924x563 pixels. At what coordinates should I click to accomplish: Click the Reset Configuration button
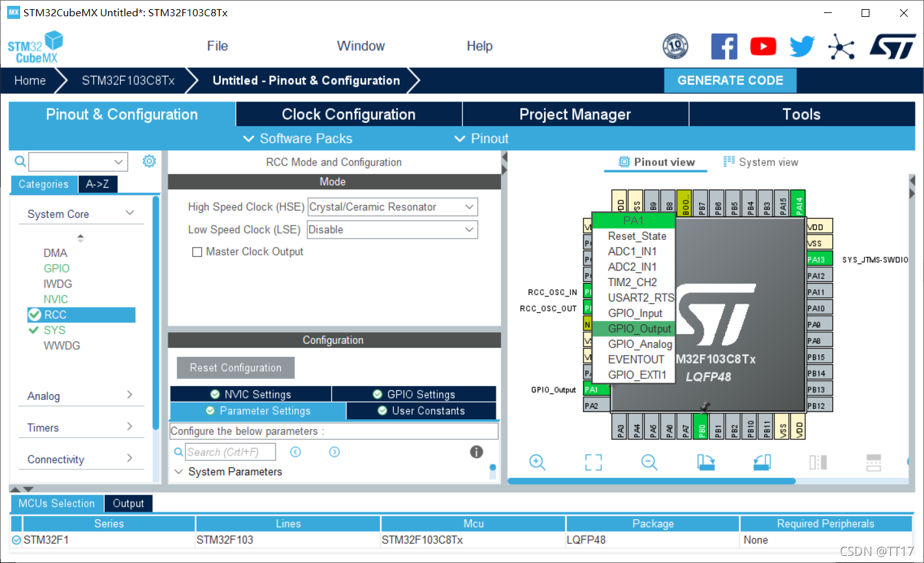(235, 368)
